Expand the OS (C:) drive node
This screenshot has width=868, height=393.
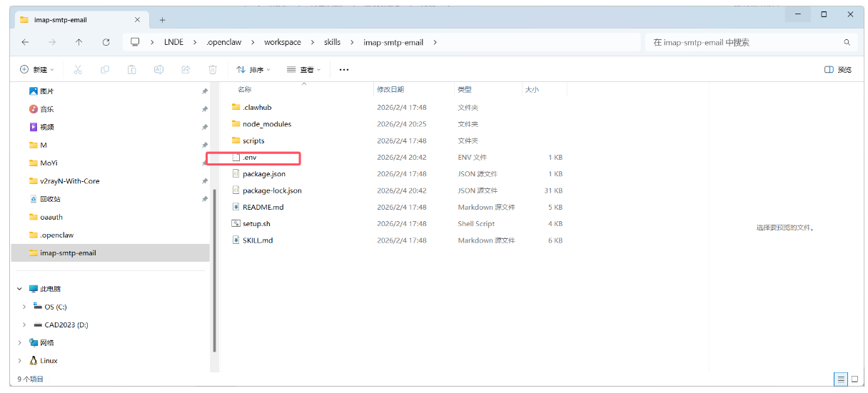click(24, 307)
